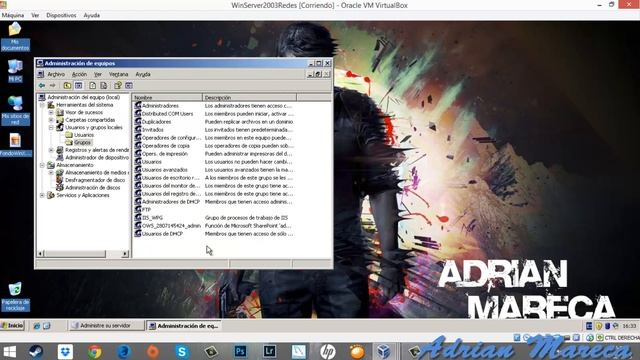Open the Dispositivos menu in VirtualBox

(61, 15)
